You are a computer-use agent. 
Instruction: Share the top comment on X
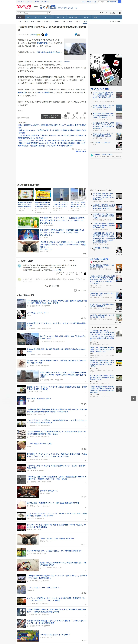[85, 273]
